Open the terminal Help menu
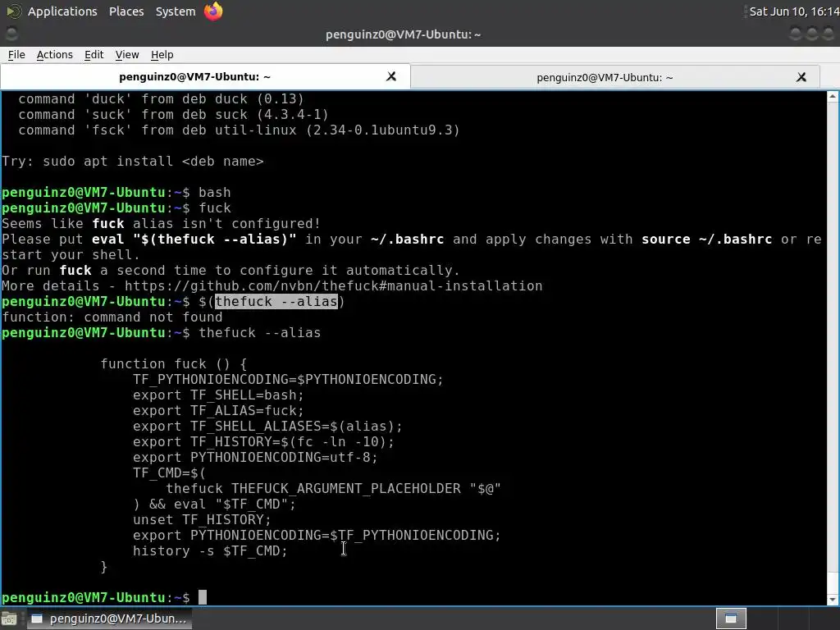This screenshot has height=630, width=840. (x=162, y=55)
